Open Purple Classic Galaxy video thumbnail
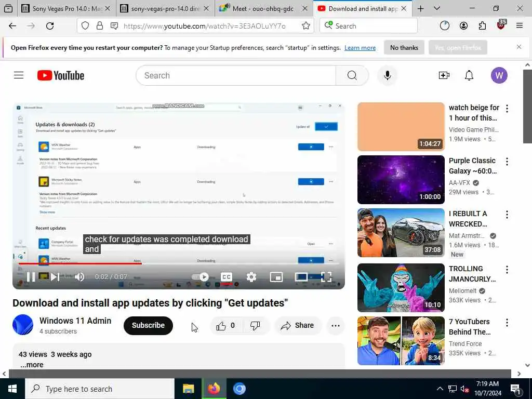 (x=401, y=179)
